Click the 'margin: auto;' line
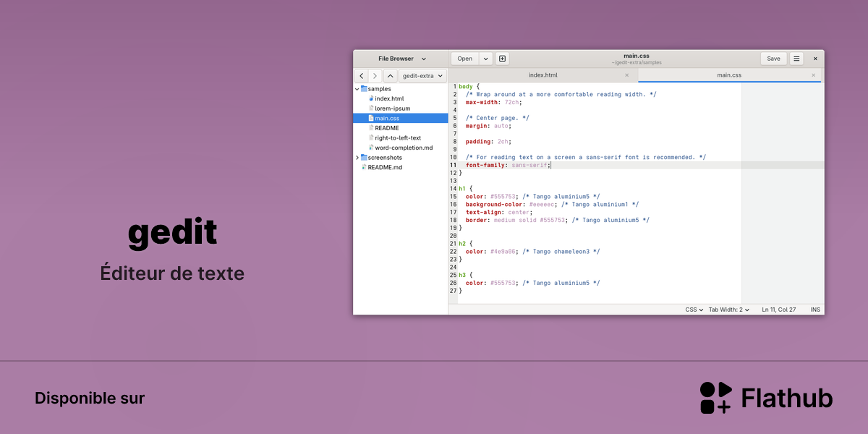The image size is (868, 434). tap(488, 126)
